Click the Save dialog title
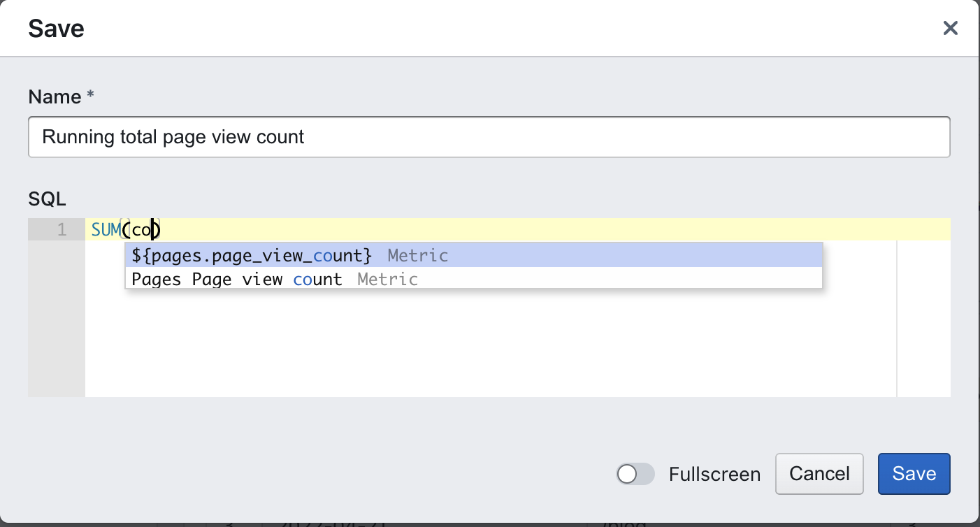The height and width of the screenshot is (527, 980). pos(56,29)
